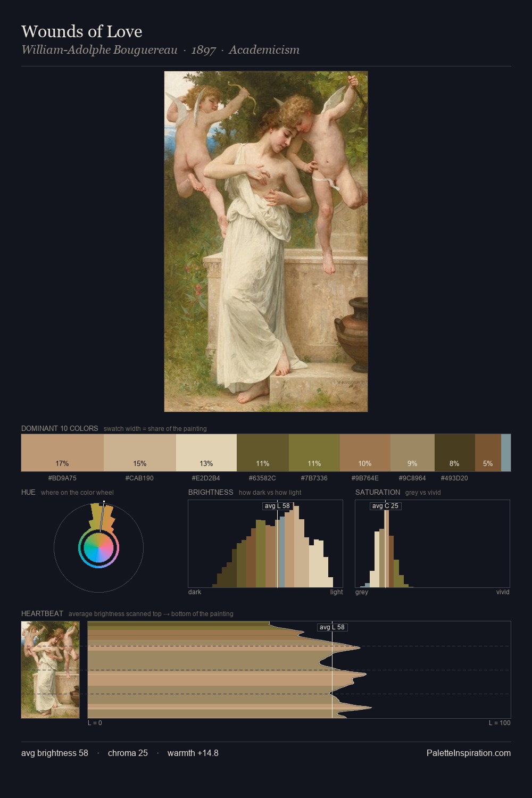Click the year 1897 in subtitle
Image resolution: width=532 pixels, height=798 pixels.
click(203, 50)
